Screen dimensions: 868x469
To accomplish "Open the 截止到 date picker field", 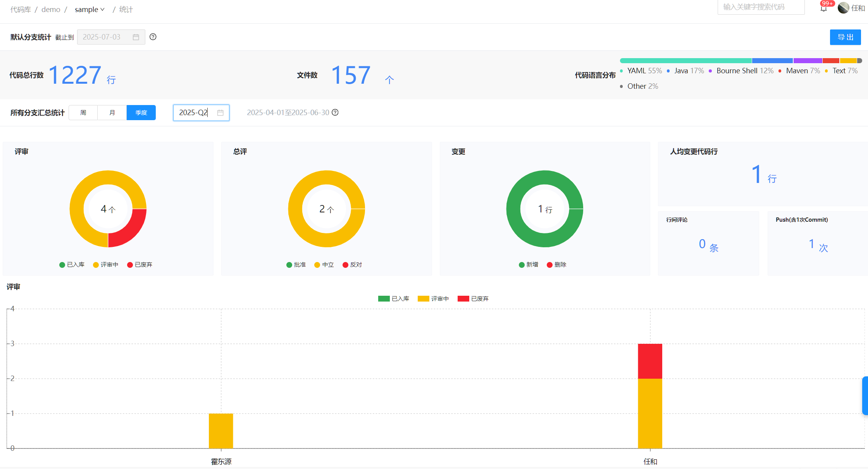I will click(105, 37).
